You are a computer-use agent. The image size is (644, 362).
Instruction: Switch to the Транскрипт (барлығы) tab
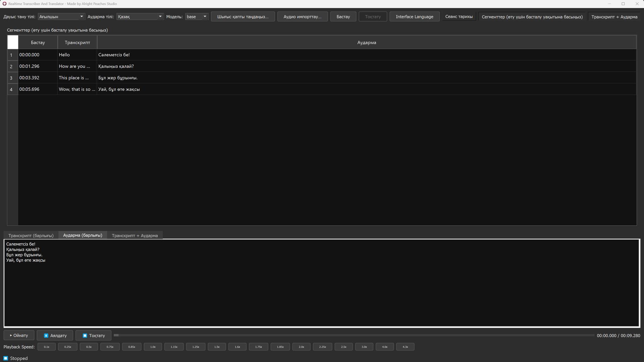pos(31,235)
